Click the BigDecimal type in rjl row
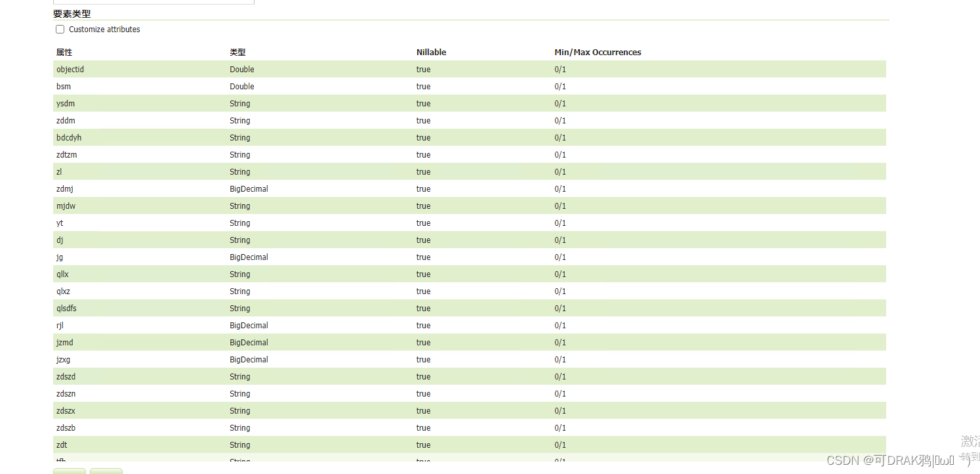This screenshot has height=474, width=980. [x=249, y=326]
